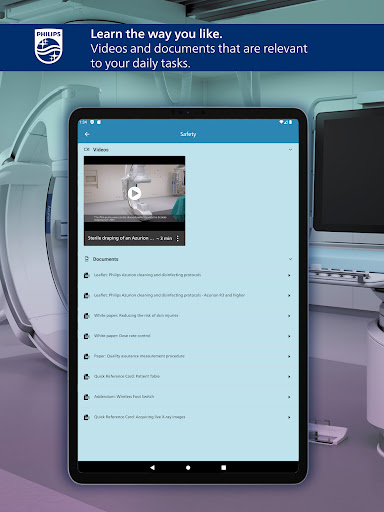Play the sterile draping video
The image size is (384, 512).
click(x=134, y=193)
